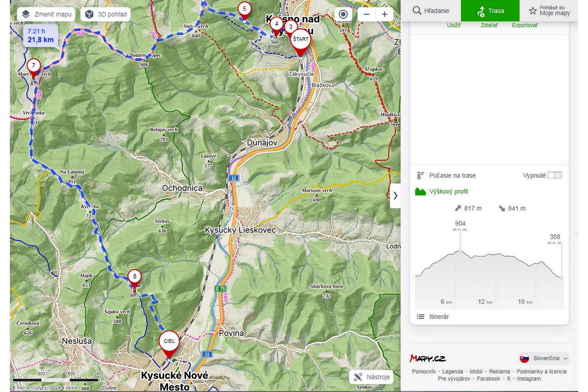Click the route distance tooltip 21,8 km
The image size is (588, 392).
point(41,36)
